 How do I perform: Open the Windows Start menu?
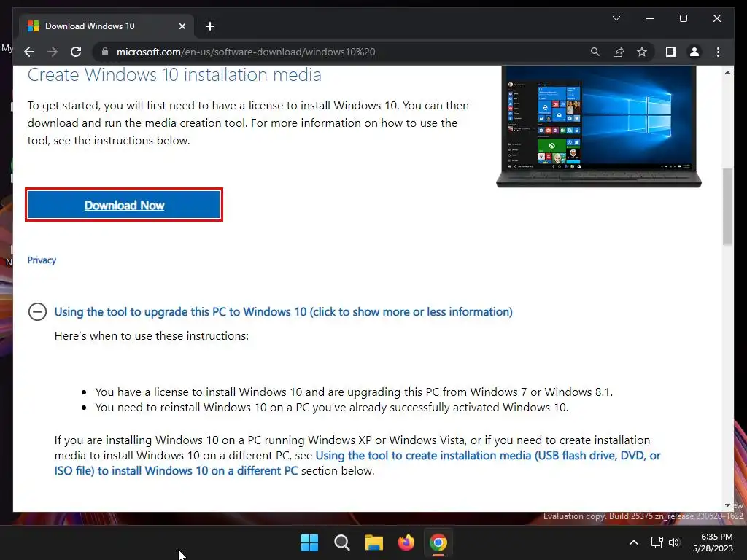[x=309, y=542]
